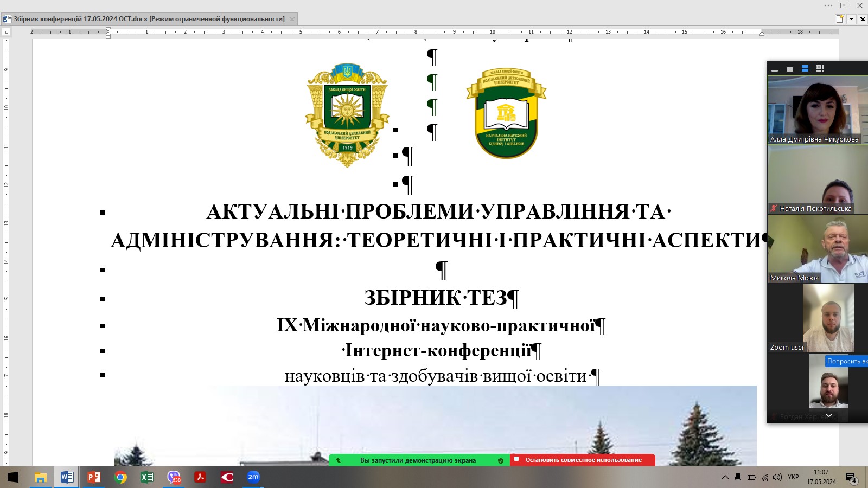Click the blue Попросить вк… button

click(x=846, y=361)
